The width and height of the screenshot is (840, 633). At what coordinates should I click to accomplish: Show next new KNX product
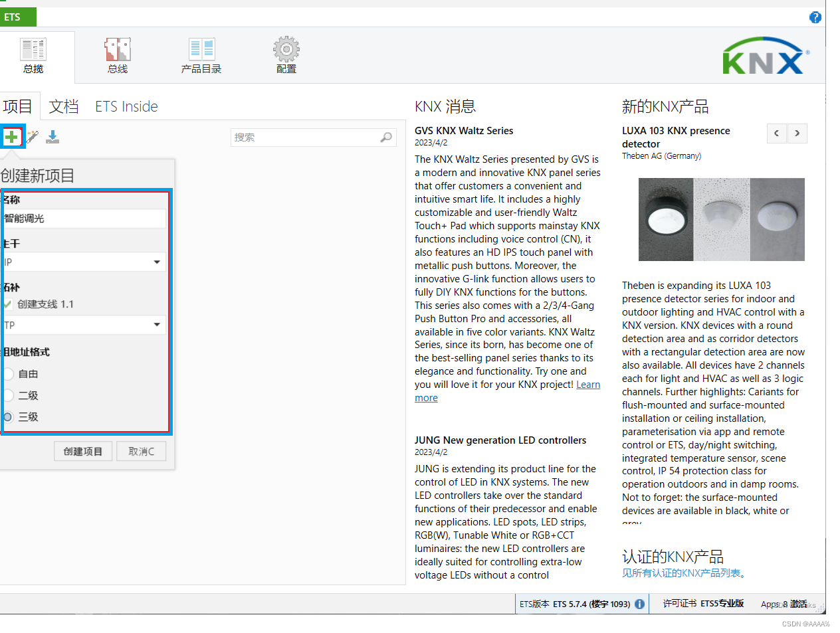point(797,134)
